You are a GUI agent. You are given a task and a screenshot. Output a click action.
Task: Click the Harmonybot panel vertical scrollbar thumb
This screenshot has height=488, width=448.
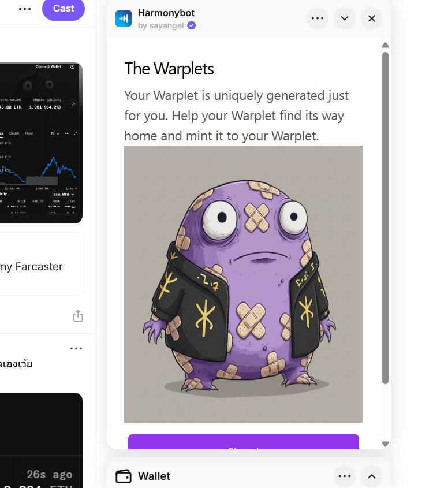coord(385,218)
